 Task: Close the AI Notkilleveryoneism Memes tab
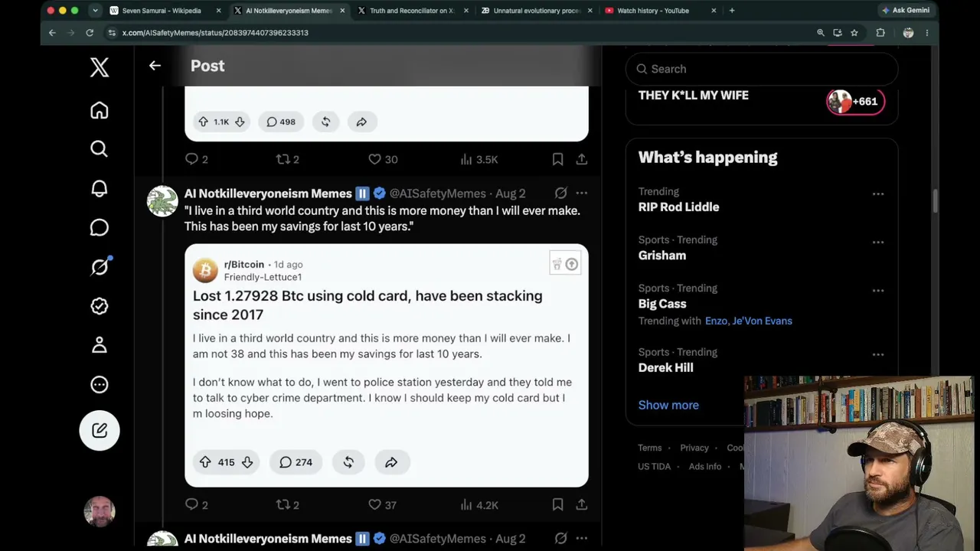(341, 11)
